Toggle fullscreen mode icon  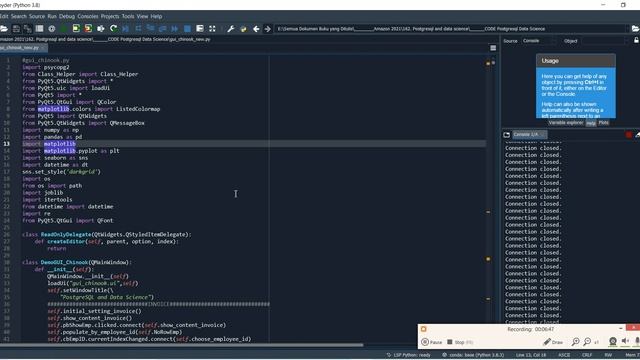click(x=212, y=29)
